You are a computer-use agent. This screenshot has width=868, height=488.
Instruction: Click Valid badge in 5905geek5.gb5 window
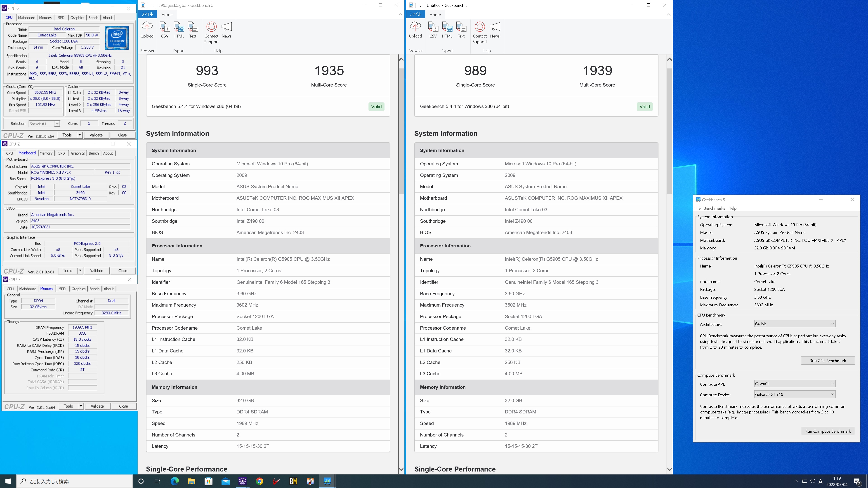pyautogui.click(x=376, y=106)
